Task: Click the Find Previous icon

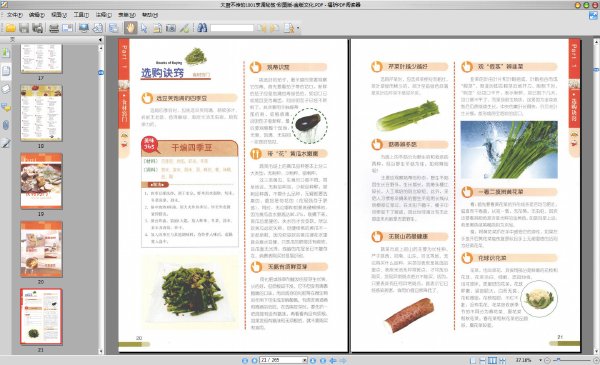Action: coord(261,28)
